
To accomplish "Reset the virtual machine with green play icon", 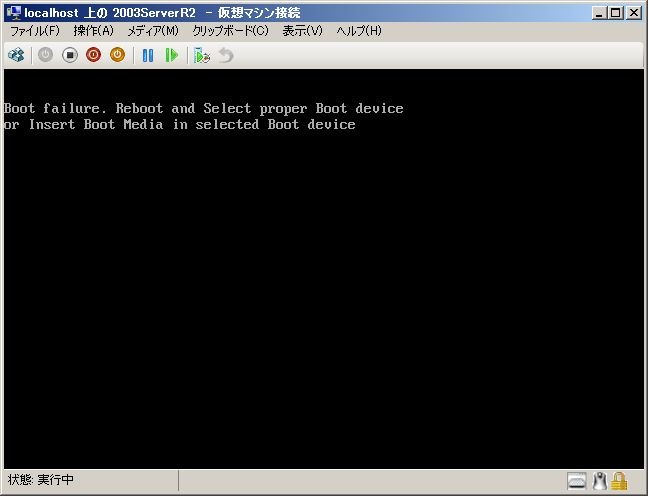I will (x=172, y=55).
